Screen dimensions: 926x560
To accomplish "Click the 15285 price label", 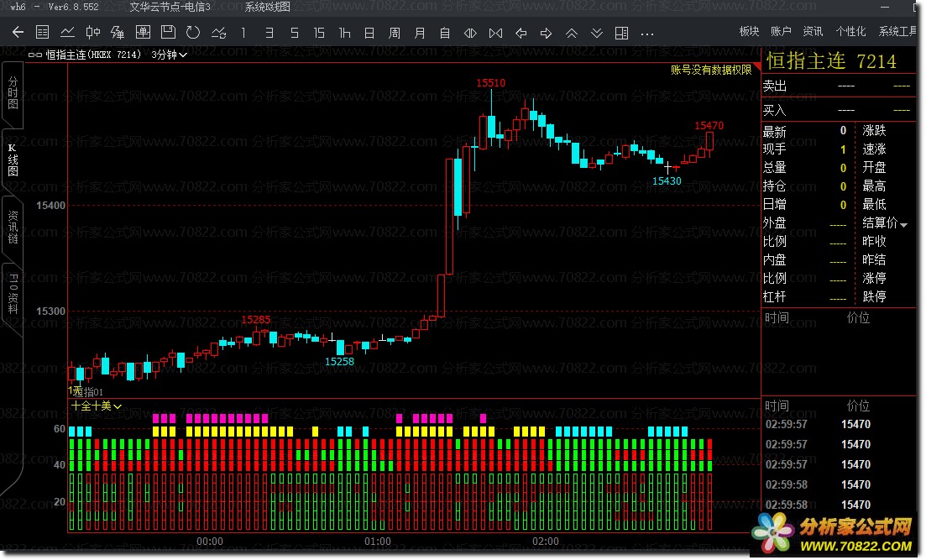I will pyautogui.click(x=256, y=320).
